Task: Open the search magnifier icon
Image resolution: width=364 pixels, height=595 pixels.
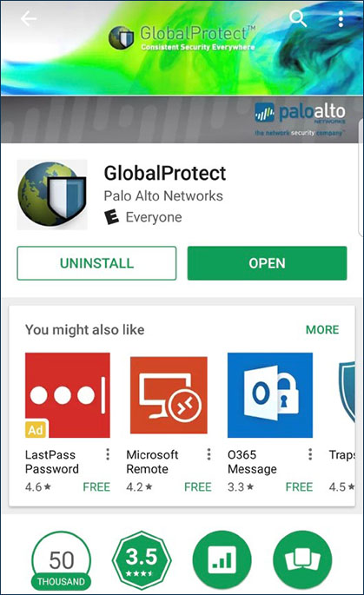Action: click(298, 18)
